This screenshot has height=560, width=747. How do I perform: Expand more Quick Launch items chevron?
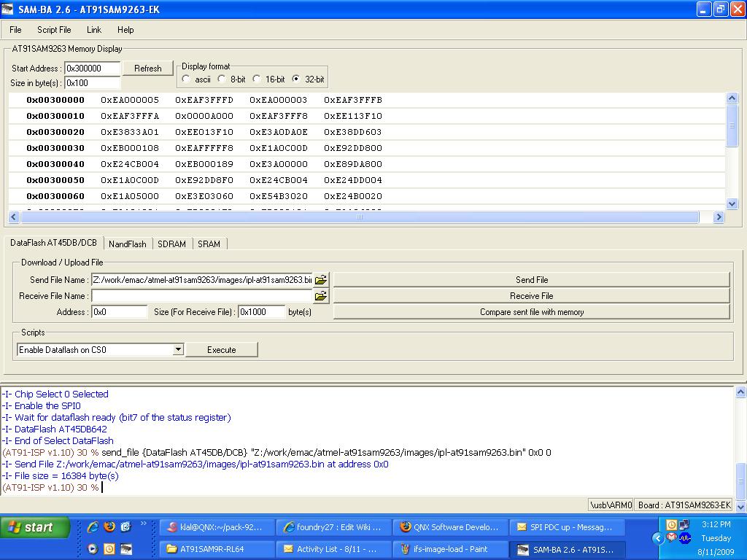pos(144,524)
